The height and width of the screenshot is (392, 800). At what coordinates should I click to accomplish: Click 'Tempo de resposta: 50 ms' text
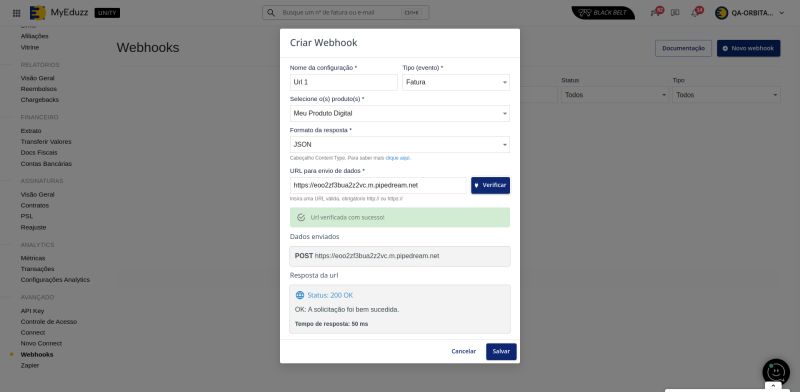click(331, 324)
